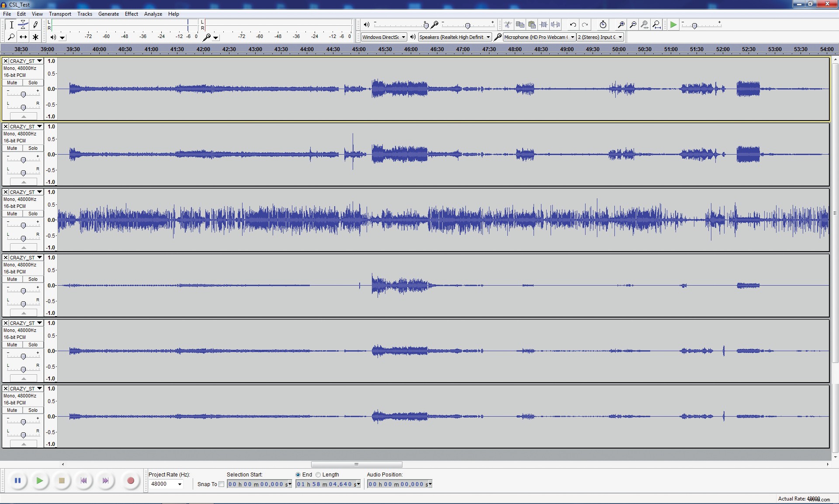The width and height of the screenshot is (839, 504).
Task: Select the Length radio button
Action: pos(318,475)
